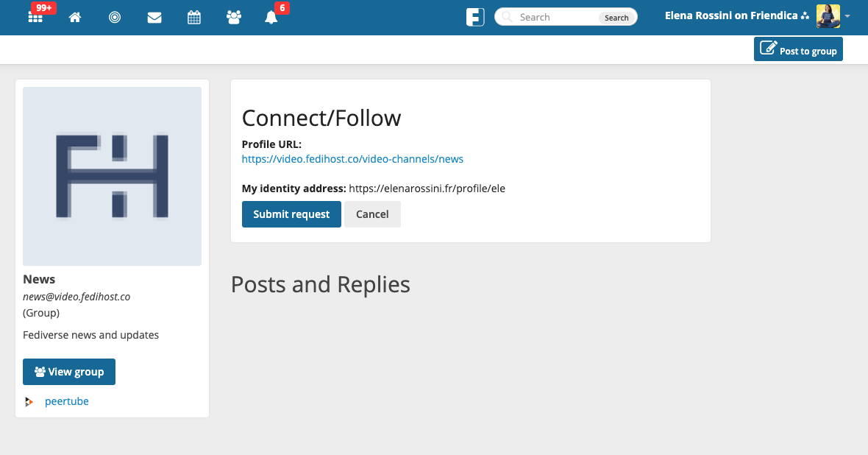The width and height of the screenshot is (868, 455).
Task: Click the Post to group button
Action: coord(798,49)
